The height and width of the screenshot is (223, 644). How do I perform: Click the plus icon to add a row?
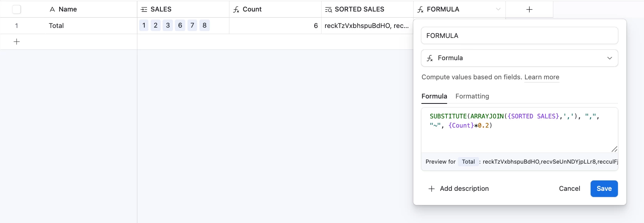pos(17,42)
